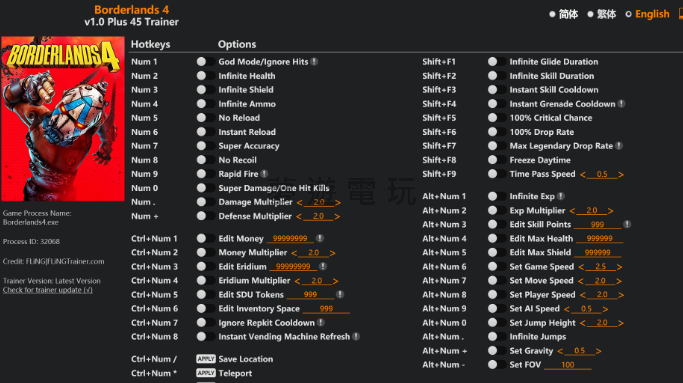
Task: Switch language to 简体
Action: point(564,14)
